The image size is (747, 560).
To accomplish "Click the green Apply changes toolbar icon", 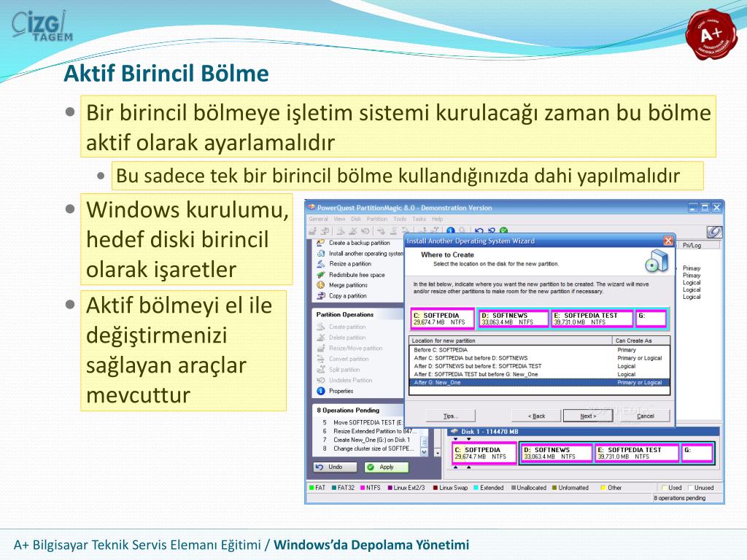I will pyautogui.click(x=504, y=231).
